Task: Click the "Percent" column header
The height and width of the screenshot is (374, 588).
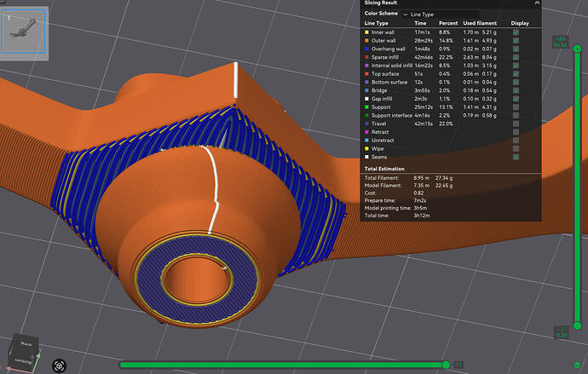Action: click(448, 23)
